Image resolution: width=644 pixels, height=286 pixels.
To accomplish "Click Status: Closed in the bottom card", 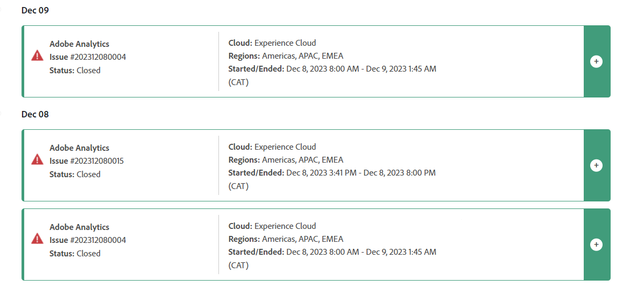I will [75, 254].
